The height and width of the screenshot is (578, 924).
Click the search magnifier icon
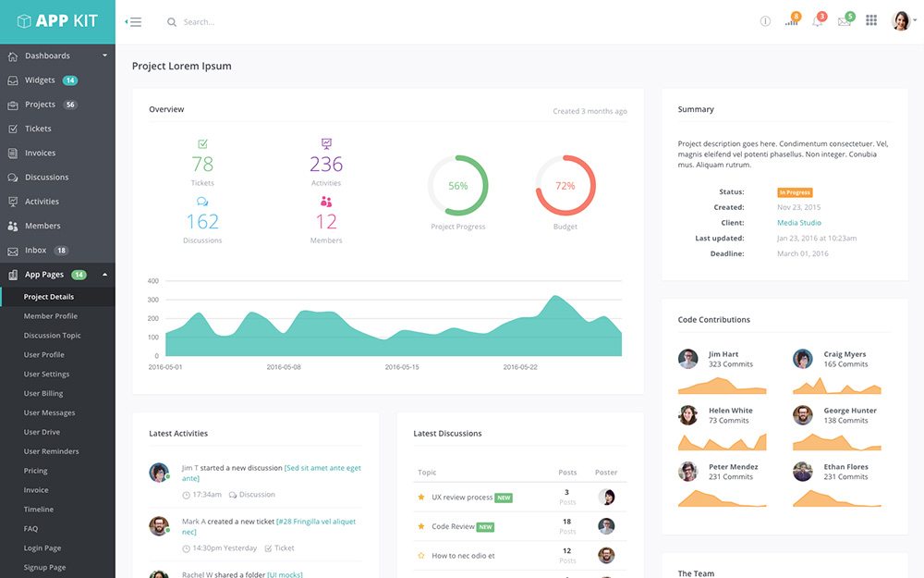[x=172, y=22]
